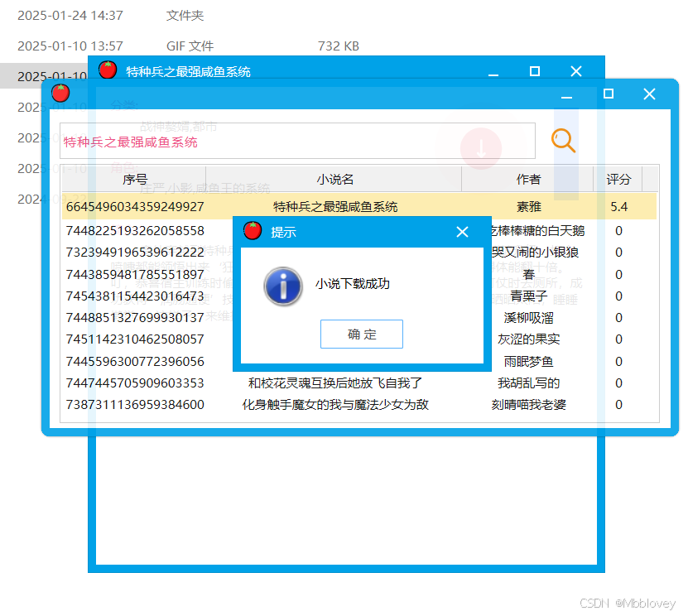Click the 732 KB file size entry

click(339, 46)
